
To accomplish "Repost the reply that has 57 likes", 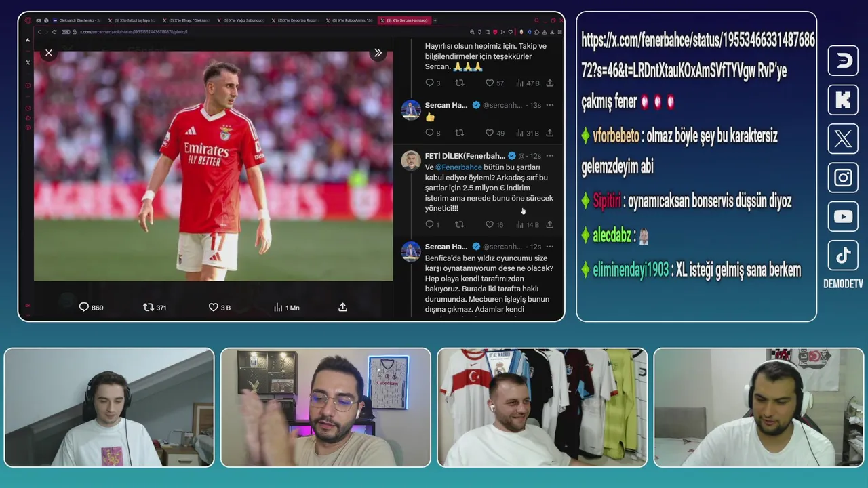I will click(x=459, y=83).
